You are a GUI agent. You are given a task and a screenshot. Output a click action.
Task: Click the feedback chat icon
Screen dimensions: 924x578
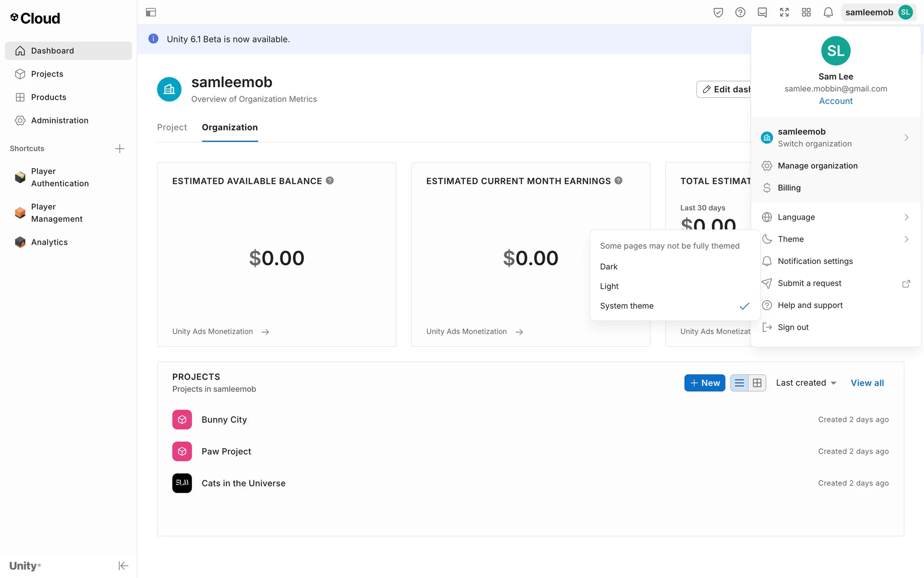(762, 13)
